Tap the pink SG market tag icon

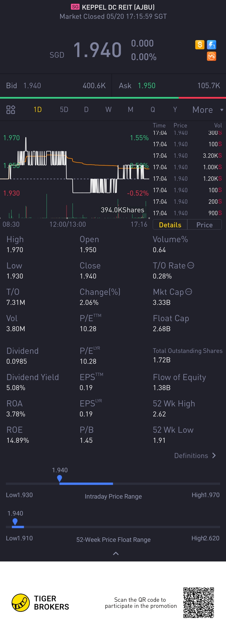75,7
